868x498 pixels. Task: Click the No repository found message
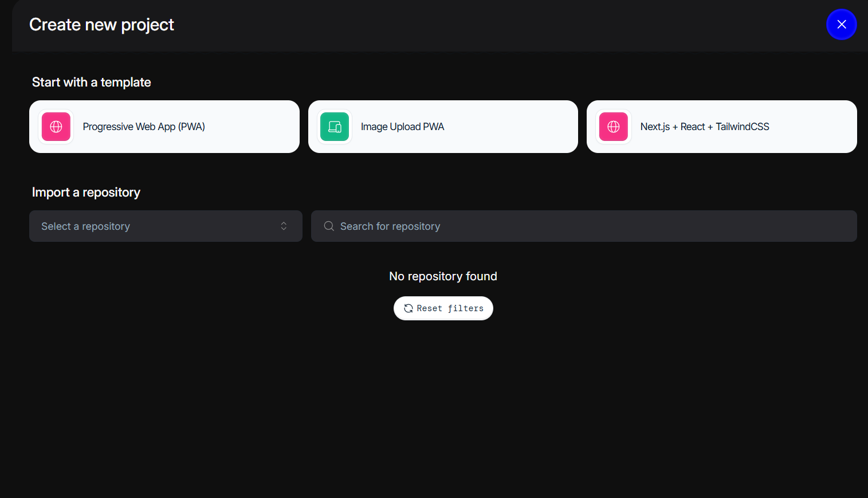tap(443, 276)
